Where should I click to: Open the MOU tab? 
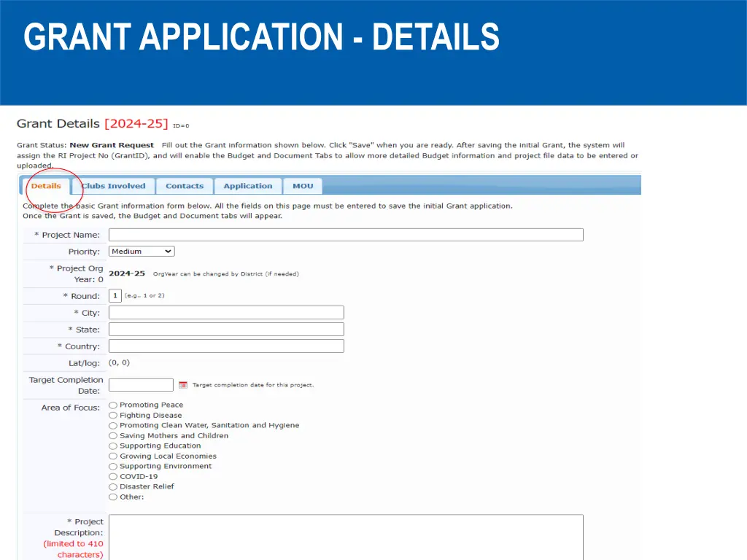(x=303, y=186)
